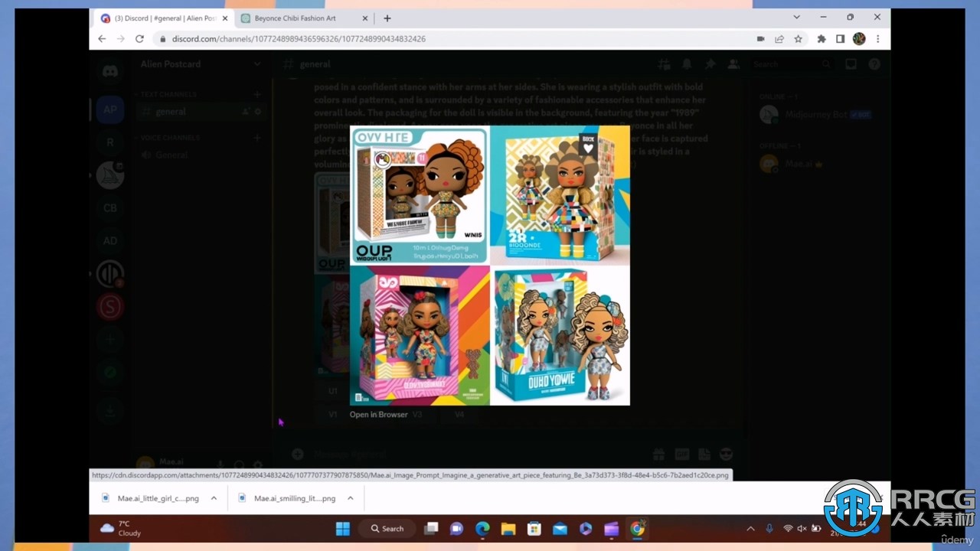This screenshot has height=551, width=980.
Task: Open the Wi-Fi network tray icon
Action: point(788,528)
